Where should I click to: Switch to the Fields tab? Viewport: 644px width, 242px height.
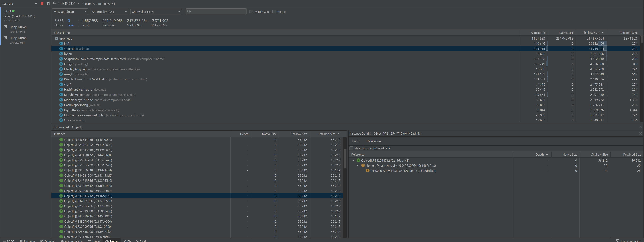click(356, 141)
